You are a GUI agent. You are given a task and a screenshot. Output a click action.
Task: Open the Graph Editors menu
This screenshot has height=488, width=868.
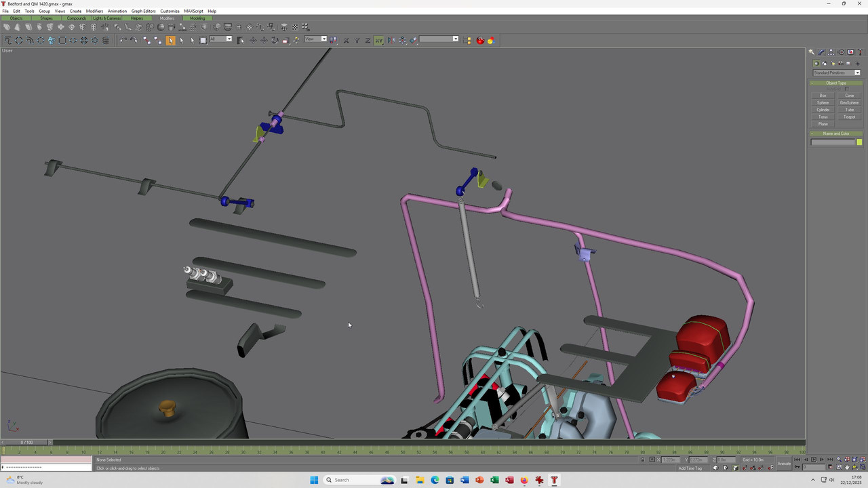coord(143,11)
